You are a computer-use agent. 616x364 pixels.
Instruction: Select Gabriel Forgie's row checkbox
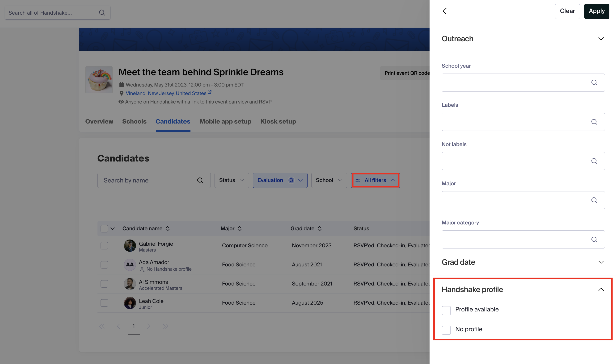[104, 245]
